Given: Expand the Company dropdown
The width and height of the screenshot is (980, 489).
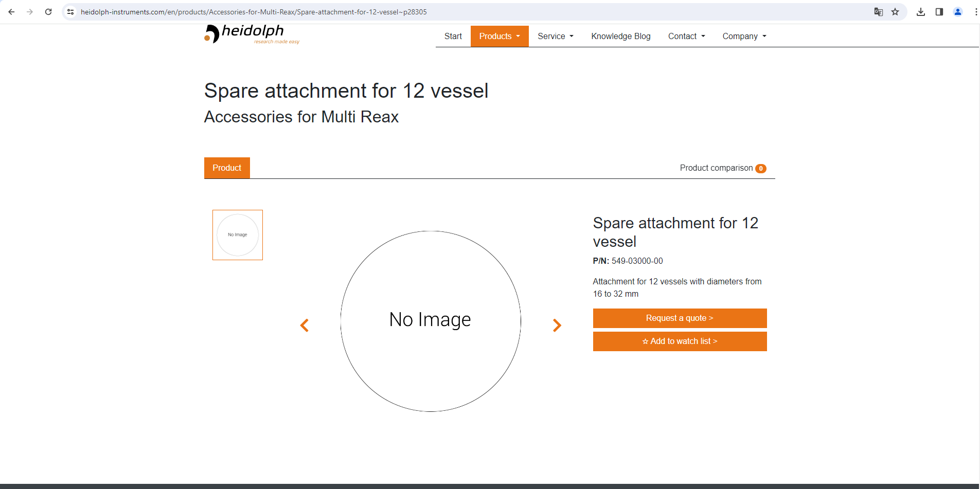Looking at the screenshot, I should point(744,36).
